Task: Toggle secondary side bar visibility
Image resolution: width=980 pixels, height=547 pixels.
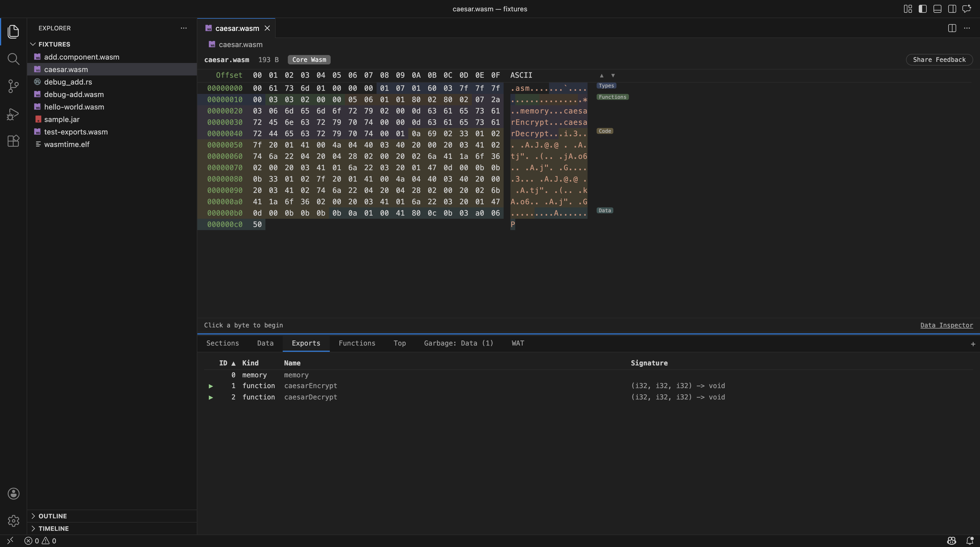Action: (x=952, y=9)
